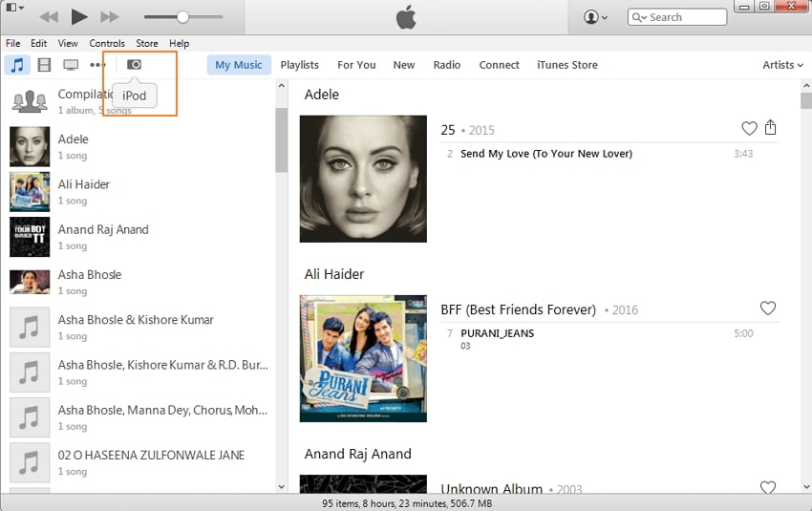Open the View menu

click(67, 44)
